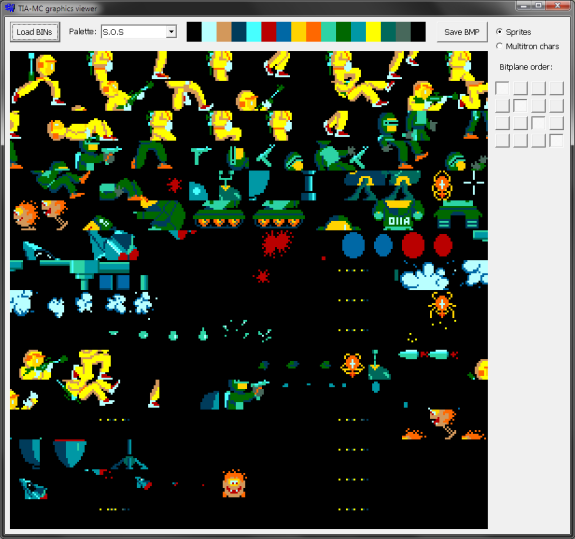The image size is (575, 539).
Task: Open the Palette dropdown arrow
Action: click(x=171, y=32)
